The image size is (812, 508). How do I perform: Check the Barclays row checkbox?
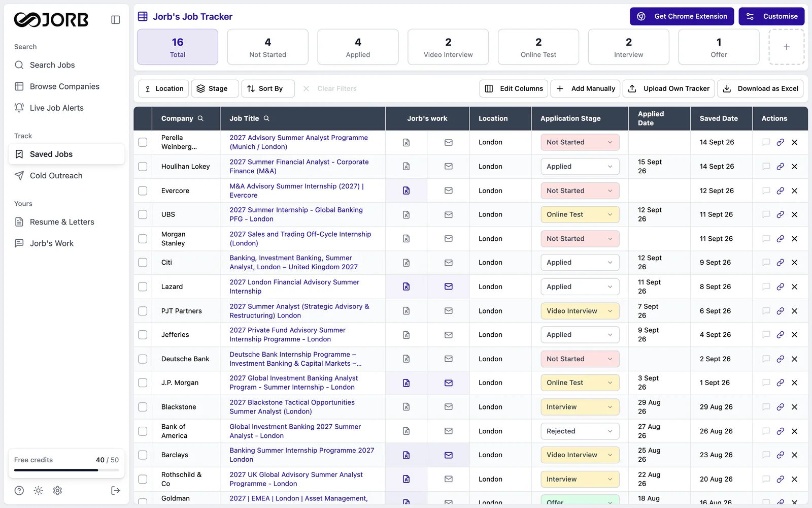click(143, 455)
